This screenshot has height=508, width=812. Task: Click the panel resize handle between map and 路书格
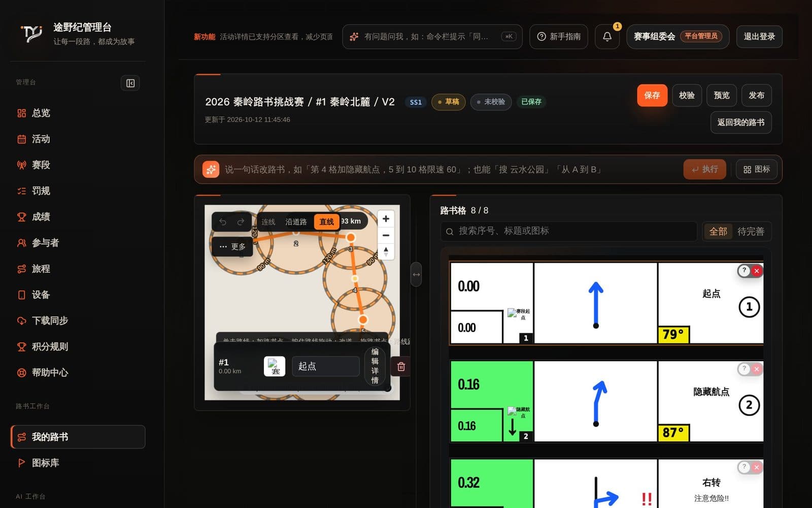coord(416,274)
